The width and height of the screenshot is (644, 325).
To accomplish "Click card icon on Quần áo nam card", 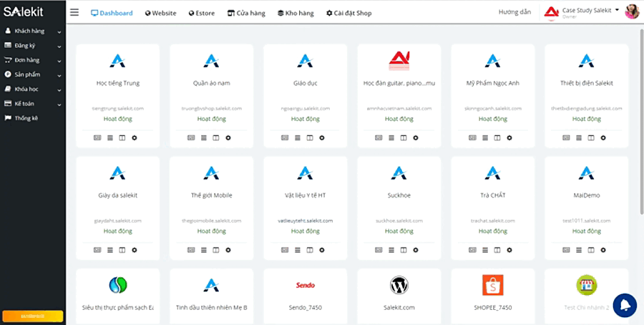I will [191, 137].
